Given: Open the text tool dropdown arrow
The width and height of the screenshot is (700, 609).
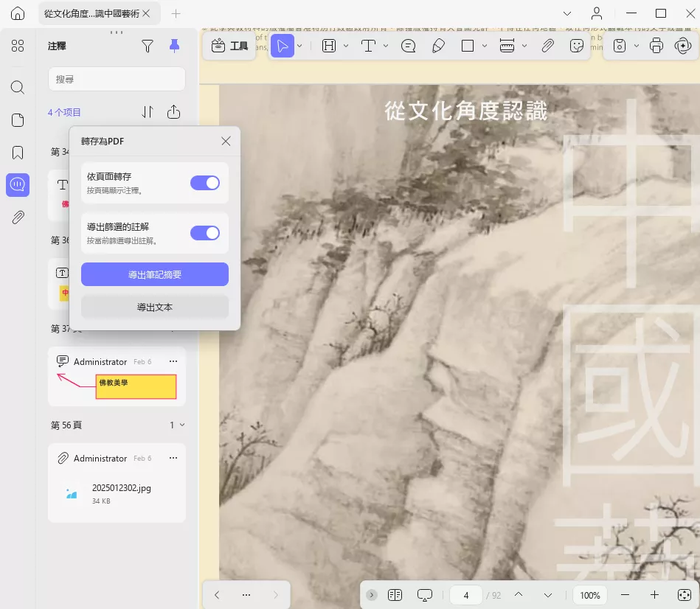Looking at the screenshot, I should 386,46.
